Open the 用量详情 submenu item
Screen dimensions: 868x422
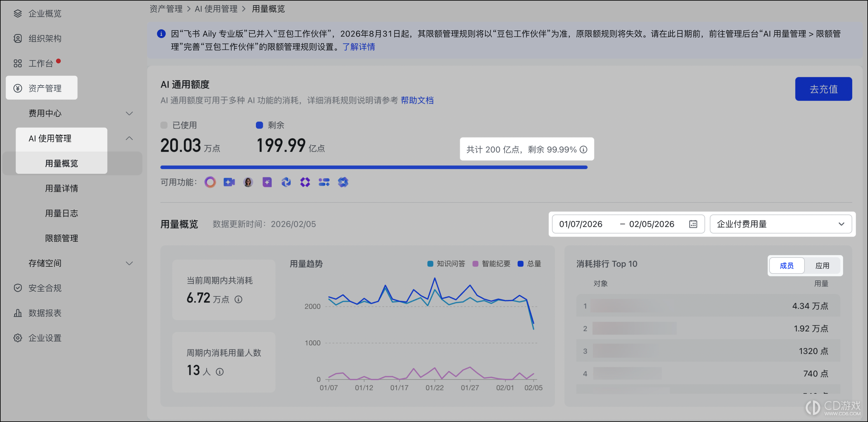[x=62, y=189]
